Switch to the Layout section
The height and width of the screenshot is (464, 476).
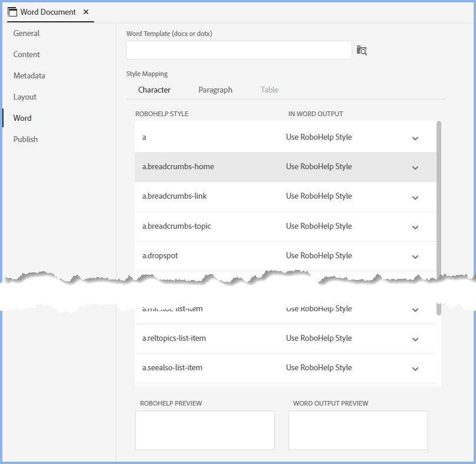click(x=25, y=97)
